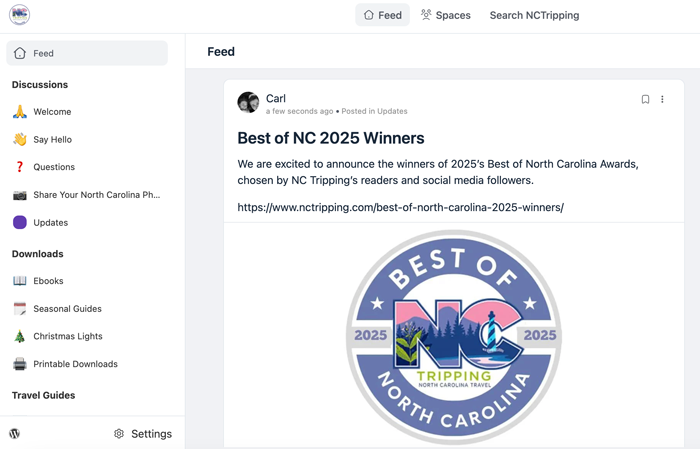This screenshot has height=449, width=700.
Task: Open Printable Downloads printer icon item
Action: click(20, 364)
